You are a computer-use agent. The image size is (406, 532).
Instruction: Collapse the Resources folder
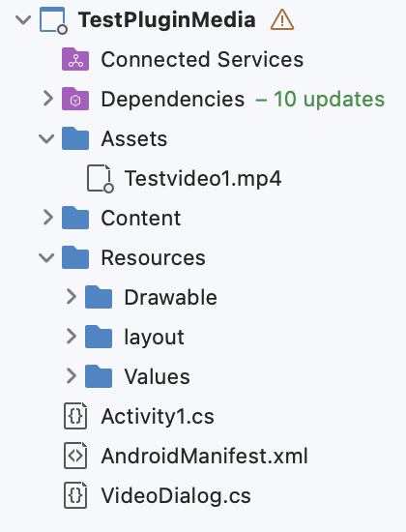[x=46, y=257]
